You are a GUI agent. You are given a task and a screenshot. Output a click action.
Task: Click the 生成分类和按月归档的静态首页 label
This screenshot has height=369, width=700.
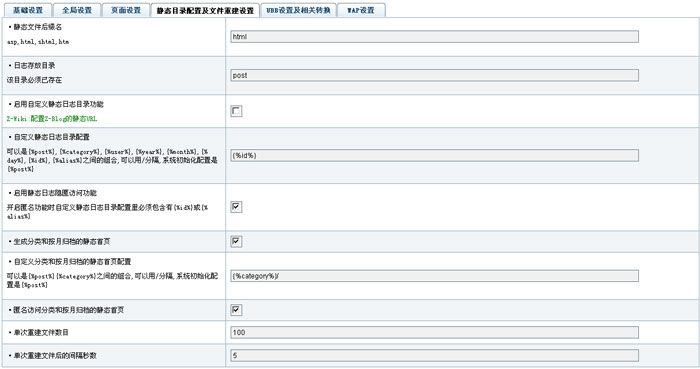tap(62, 241)
